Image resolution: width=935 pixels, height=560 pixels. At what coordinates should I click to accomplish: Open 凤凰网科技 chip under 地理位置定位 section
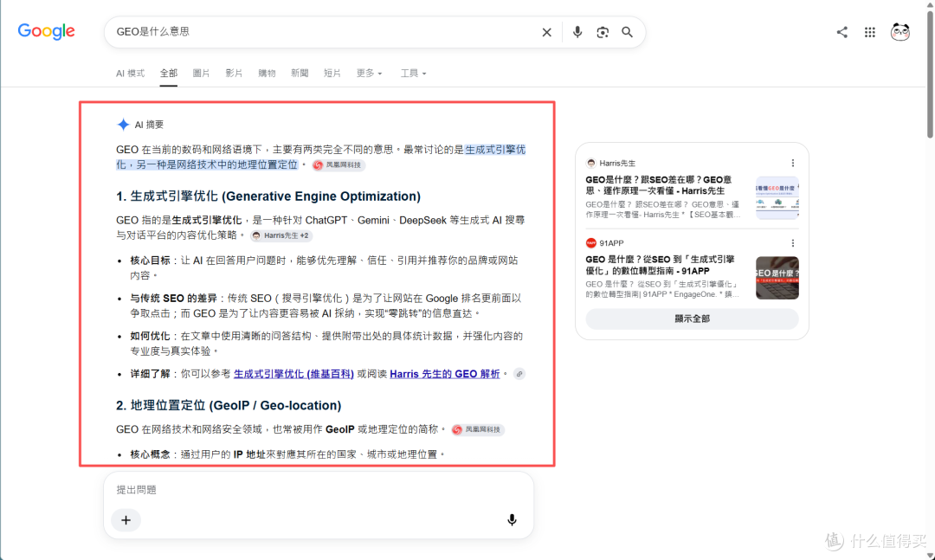tap(478, 429)
